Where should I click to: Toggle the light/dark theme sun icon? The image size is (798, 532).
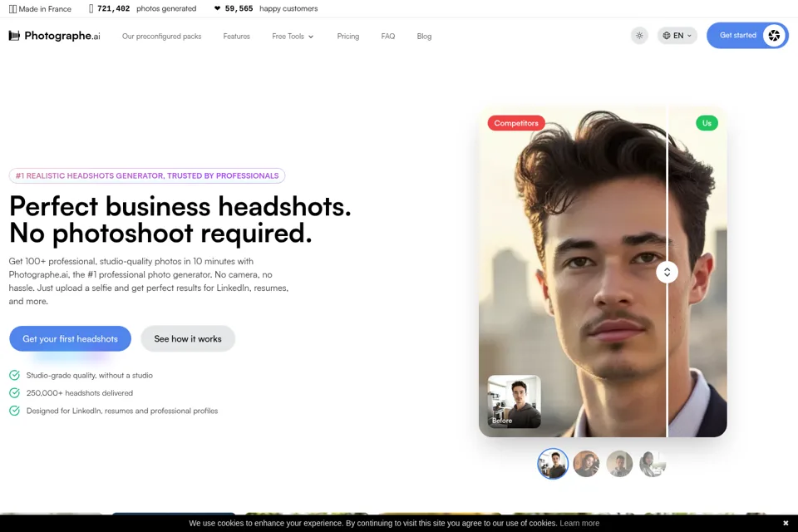click(x=639, y=36)
